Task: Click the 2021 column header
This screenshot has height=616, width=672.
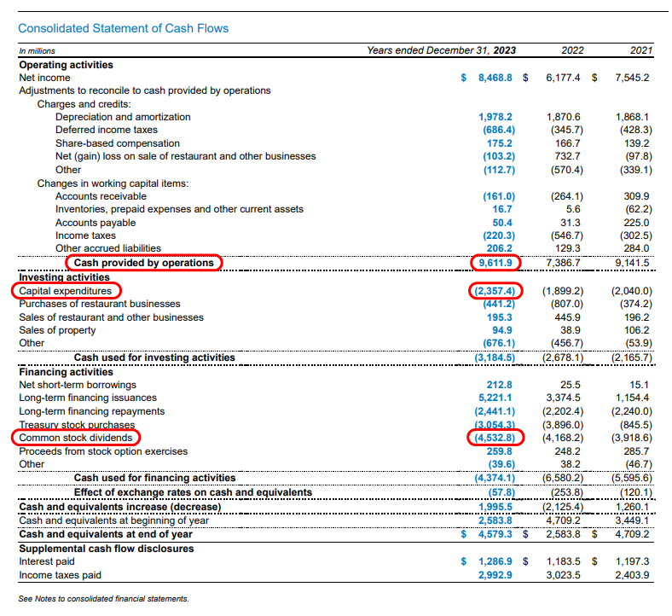Action: 640,50
